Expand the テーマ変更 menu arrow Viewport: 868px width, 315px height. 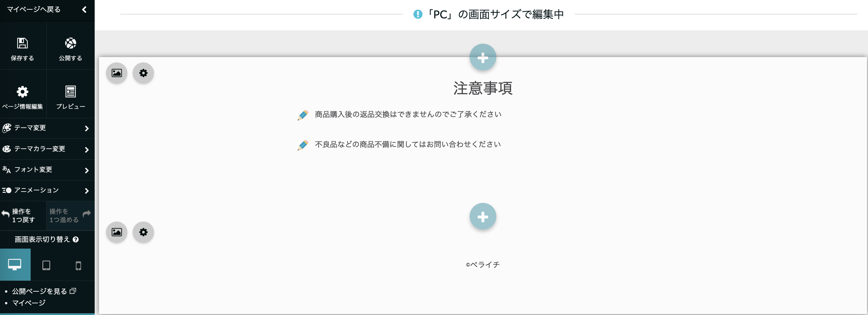pos(87,128)
